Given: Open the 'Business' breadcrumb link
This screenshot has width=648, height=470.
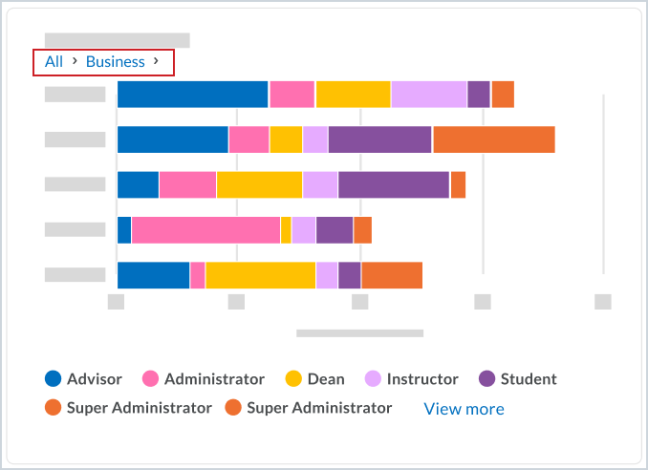Looking at the screenshot, I should click(115, 62).
